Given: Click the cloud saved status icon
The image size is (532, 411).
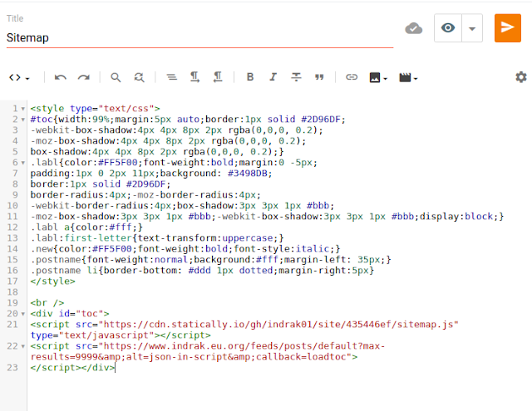Looking at the screenshot, I should pyautogui.click(x=414, y=28).
